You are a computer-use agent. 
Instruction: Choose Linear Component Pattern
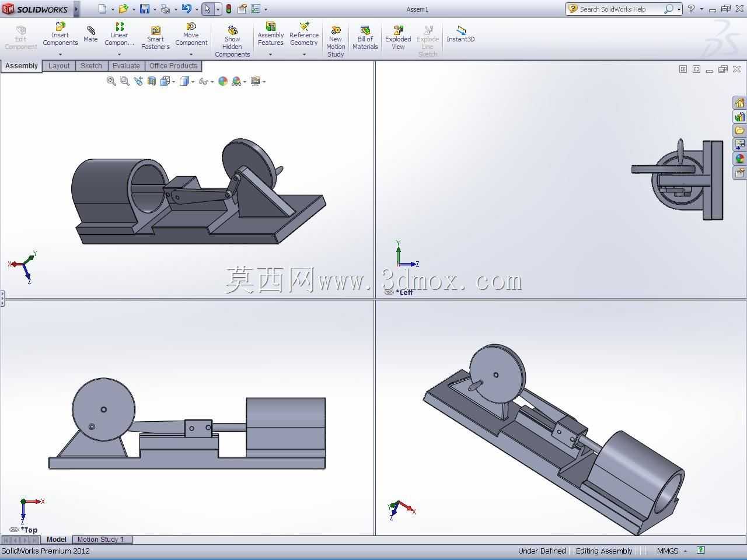119,34
